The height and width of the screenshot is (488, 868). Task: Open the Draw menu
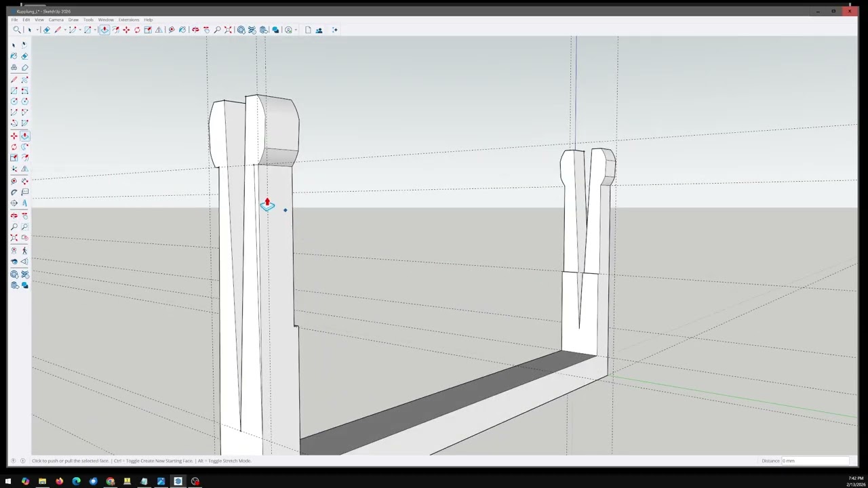[73, 20]
